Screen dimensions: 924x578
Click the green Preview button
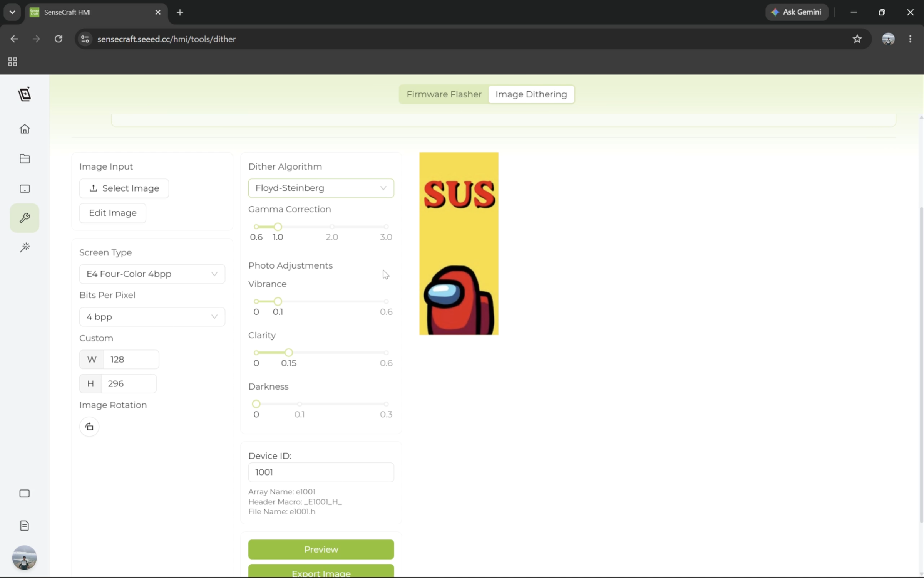pyautogui.click(x=321, y=549)
